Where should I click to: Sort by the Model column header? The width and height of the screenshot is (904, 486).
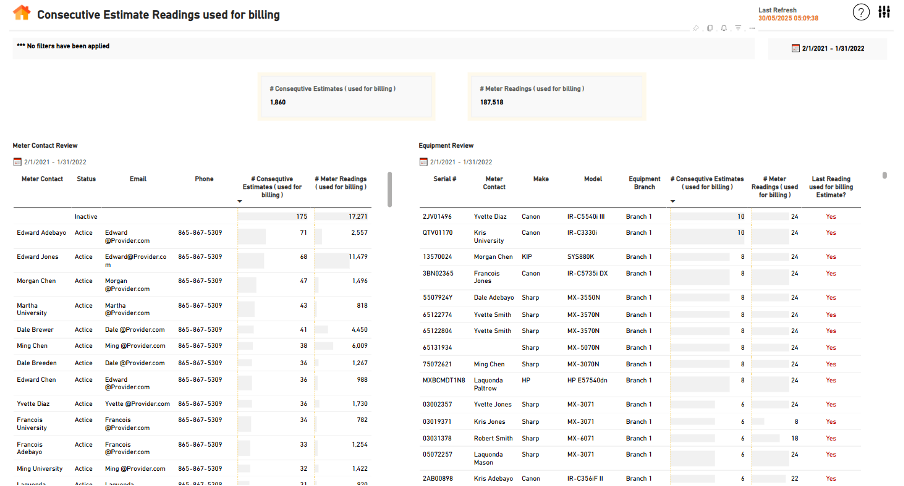593,179
